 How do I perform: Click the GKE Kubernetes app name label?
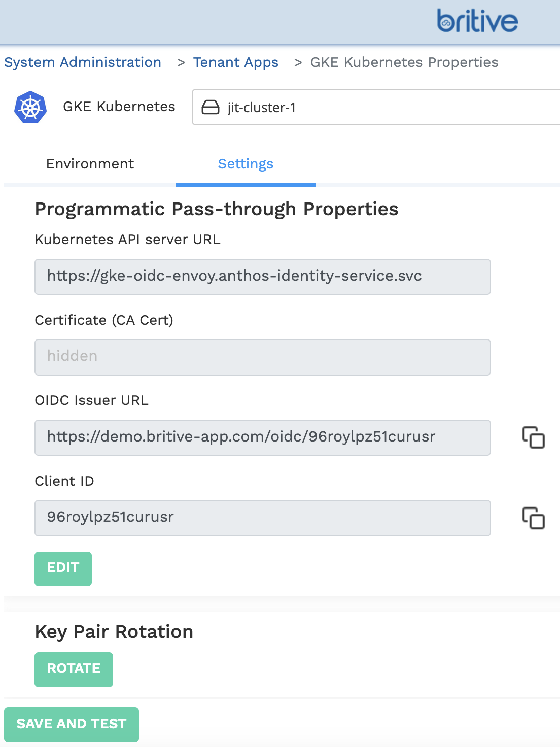click(x=119, y=107)
